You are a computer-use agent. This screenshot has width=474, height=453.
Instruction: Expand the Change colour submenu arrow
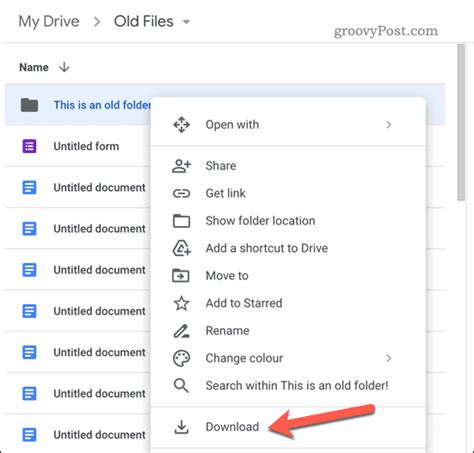click(x=389, y=358)
